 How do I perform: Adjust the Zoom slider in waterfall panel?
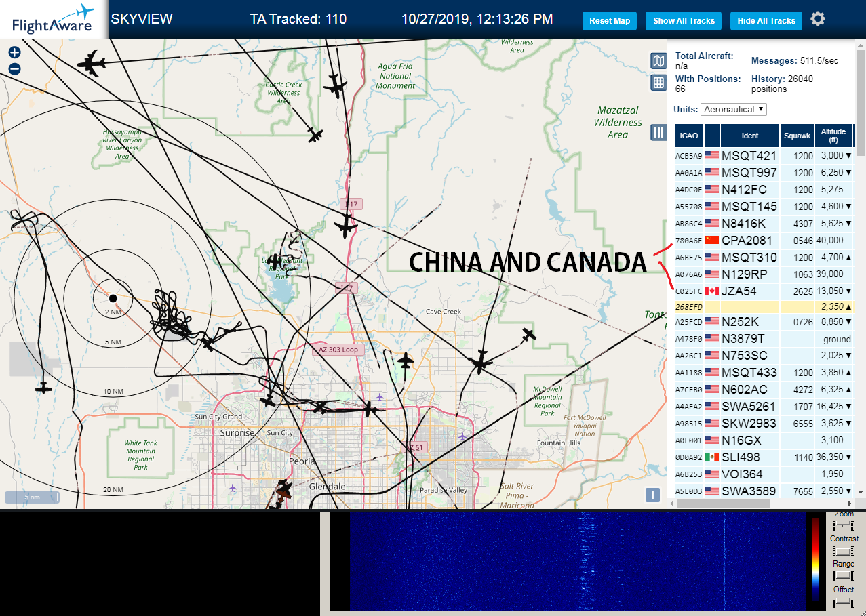(x=844, y=526)
